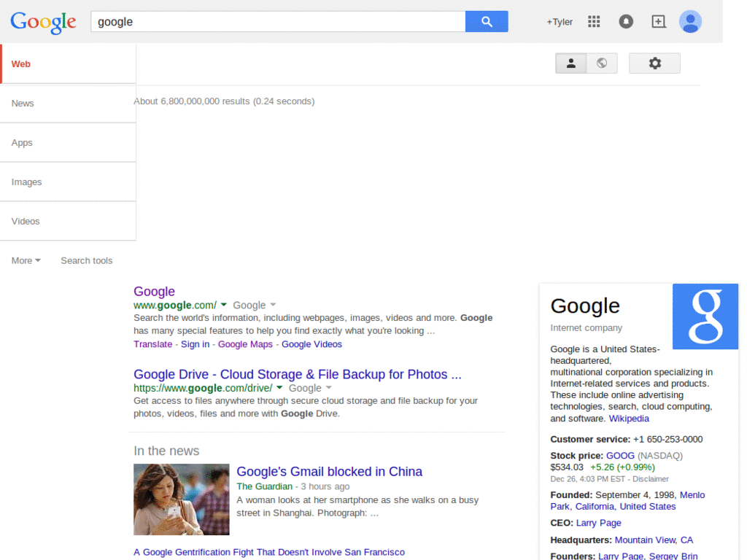Viewport: 747px width, 560px height.
Task: Click the share plus box icon
Action: click(x=659, y=21)
